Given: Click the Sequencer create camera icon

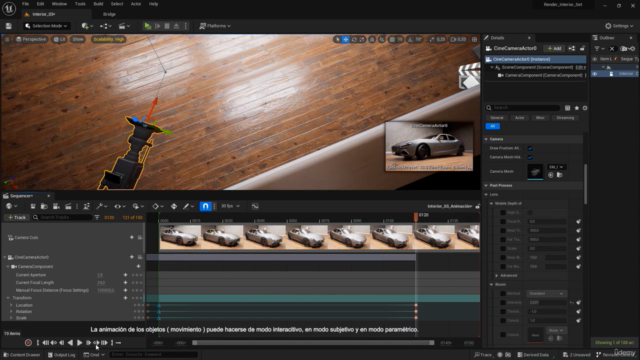Looking at the screenshot, I should [x=56, y=206].
